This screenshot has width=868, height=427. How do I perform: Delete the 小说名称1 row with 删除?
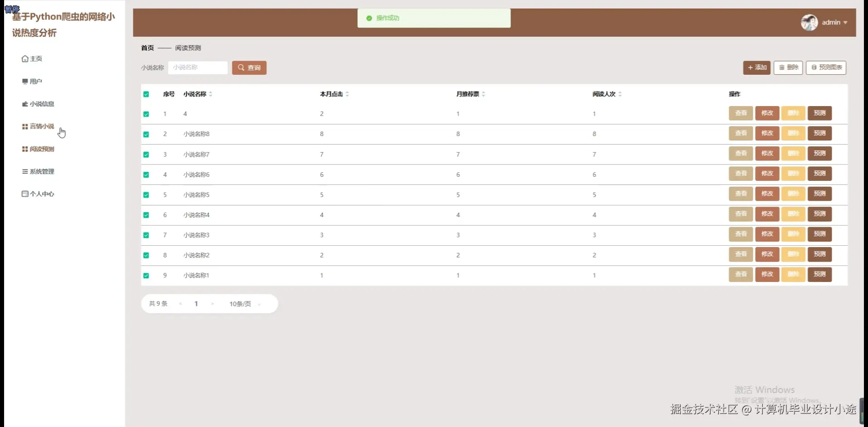coord(793,275)
